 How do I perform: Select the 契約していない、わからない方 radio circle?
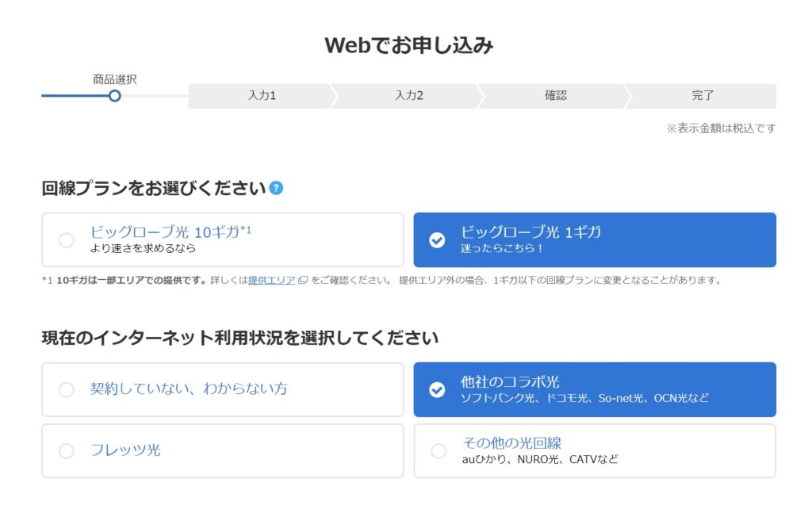(67, 389)
